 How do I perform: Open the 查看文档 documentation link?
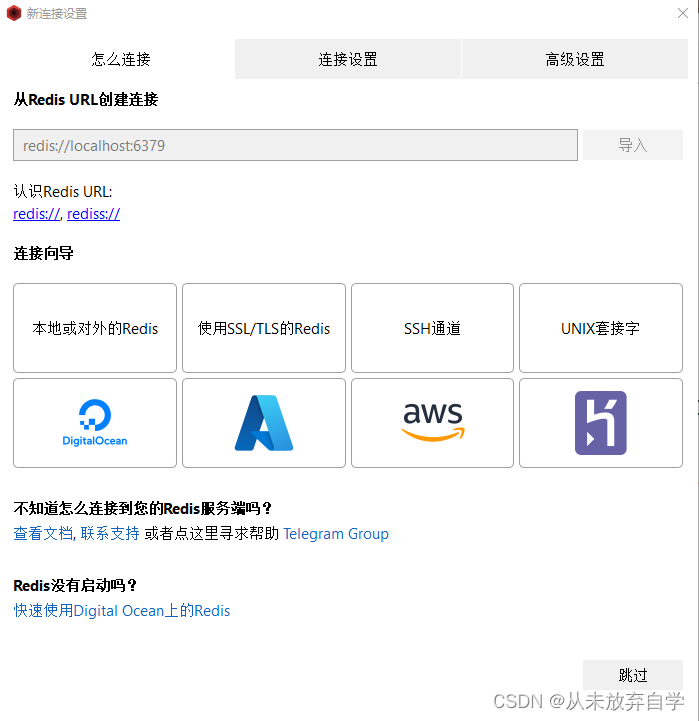(x=43, y=533)
